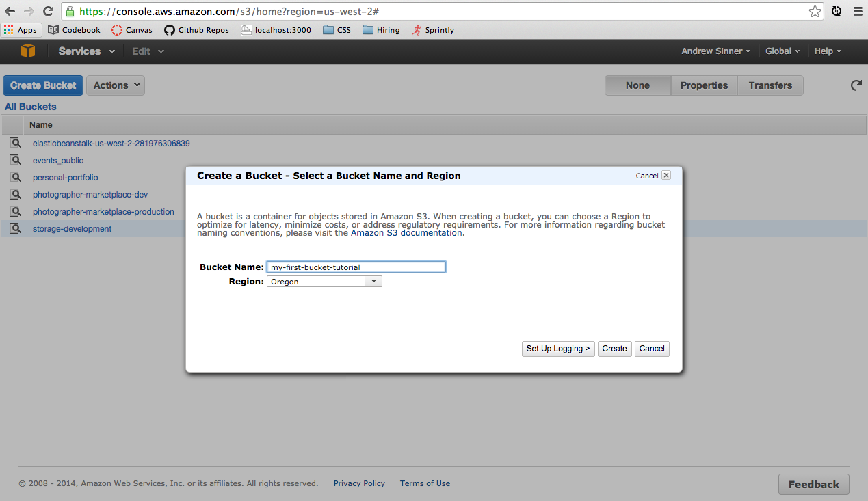Click the magnifier icon for photographer-marketplace-production

(15, 212)
